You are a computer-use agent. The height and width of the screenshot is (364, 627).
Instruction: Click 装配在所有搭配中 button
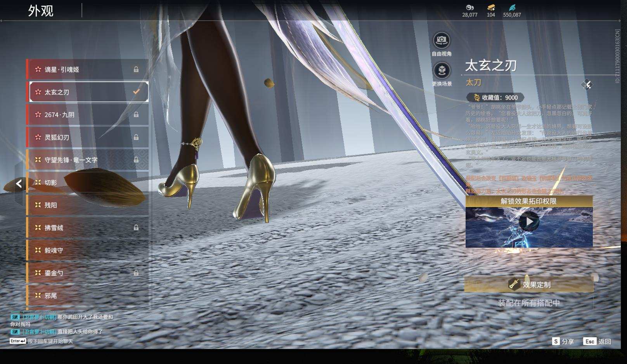529,303
